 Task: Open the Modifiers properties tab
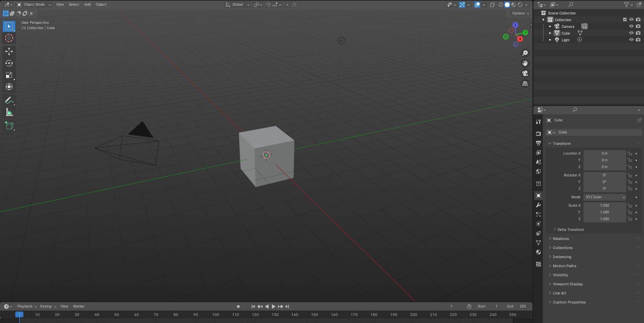point(538,205)
